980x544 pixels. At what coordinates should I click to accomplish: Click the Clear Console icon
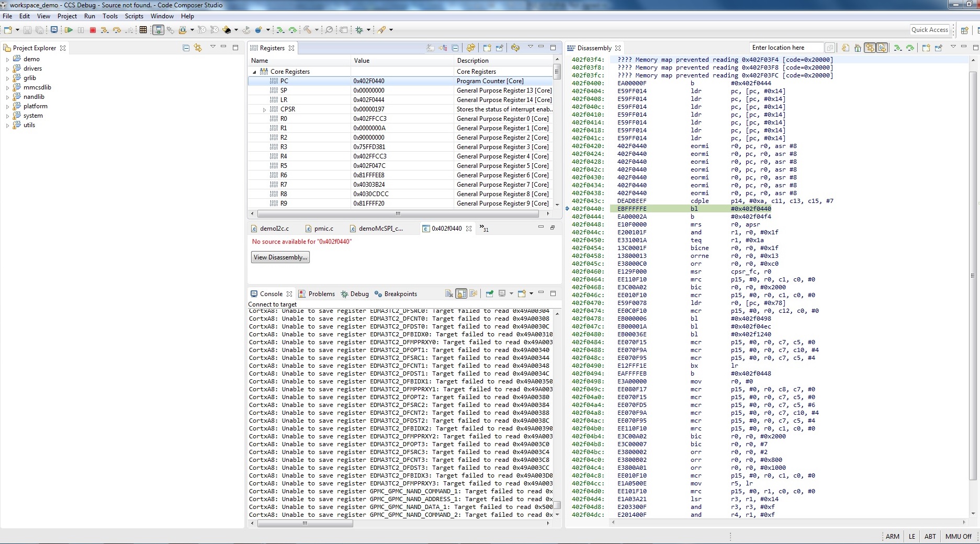pos(449,293)
